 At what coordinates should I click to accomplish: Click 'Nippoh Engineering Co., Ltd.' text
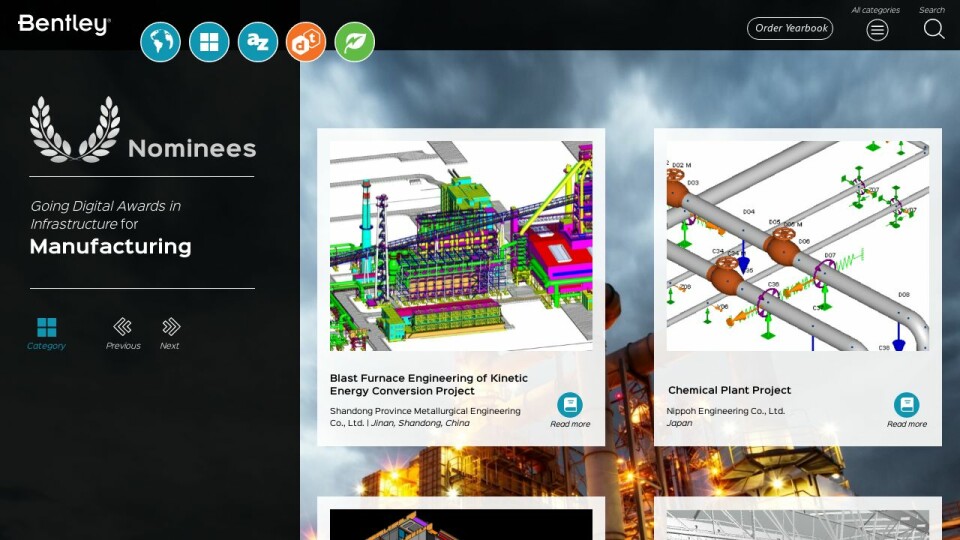coord(726,411)
